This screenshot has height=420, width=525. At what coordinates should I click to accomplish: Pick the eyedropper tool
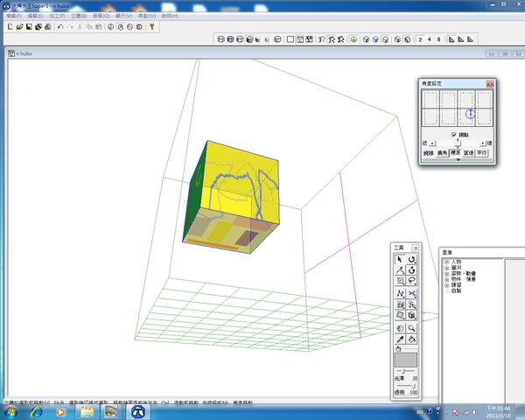point(400,339)
